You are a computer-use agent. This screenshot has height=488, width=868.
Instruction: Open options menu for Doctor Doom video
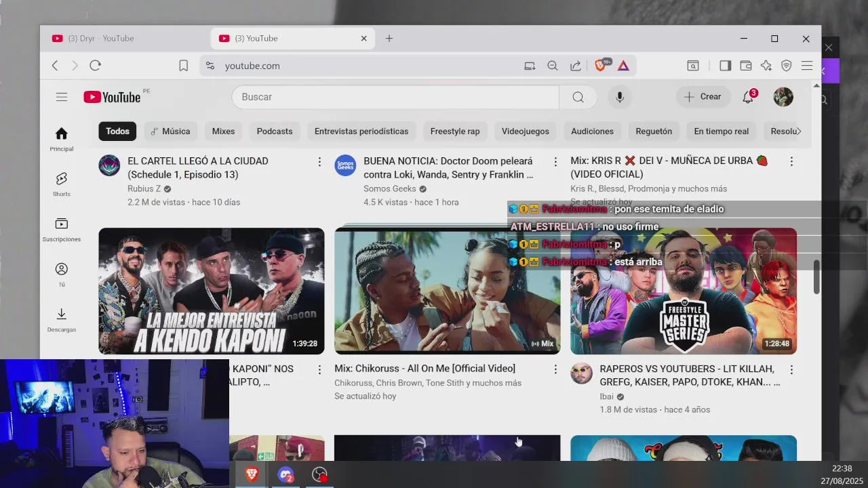coord(555,162)
